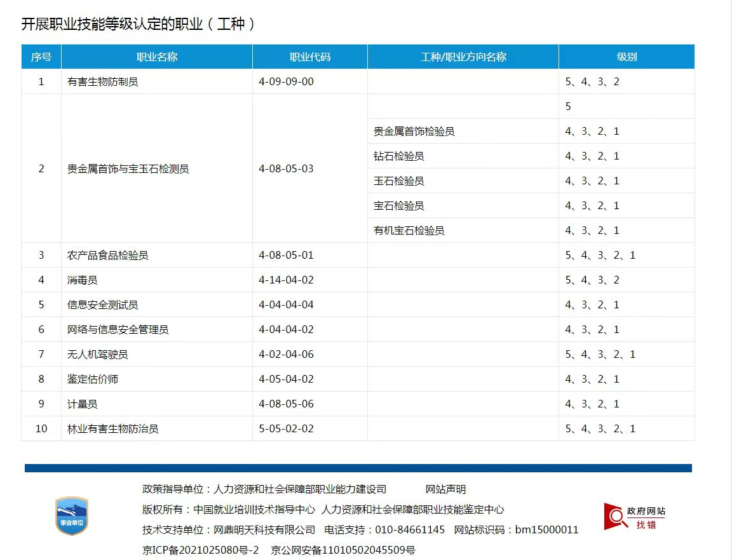Select the 林业有害生物防治员 row name
The image size is (732, 560).
[113, 429]
